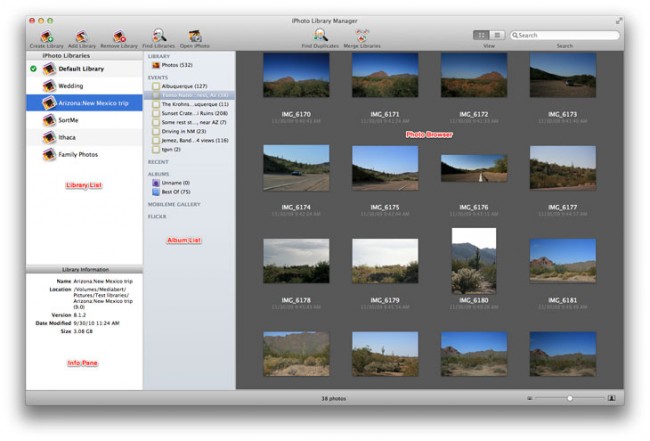Select the Best Of (75) album
Screen dimensions: 650x441
[x=176, y=192]
